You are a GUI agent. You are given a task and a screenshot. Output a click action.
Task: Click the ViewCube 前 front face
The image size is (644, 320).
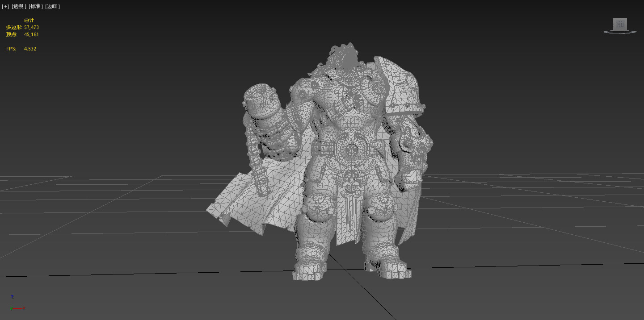(620, 24)
